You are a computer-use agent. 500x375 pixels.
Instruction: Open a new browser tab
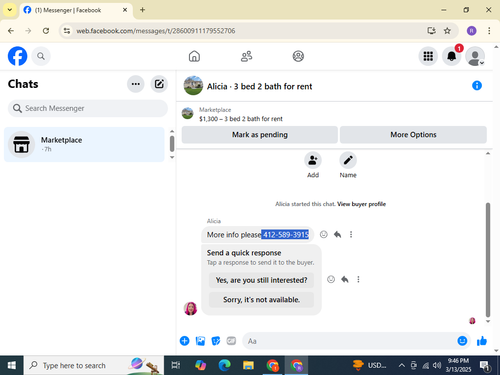(142, 10)
